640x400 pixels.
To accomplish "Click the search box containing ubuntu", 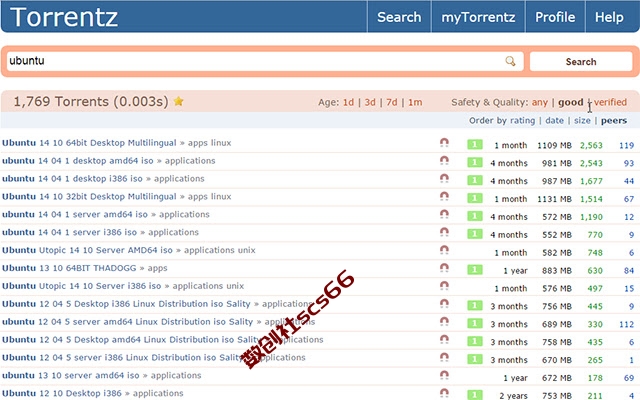I will [265, 61].
